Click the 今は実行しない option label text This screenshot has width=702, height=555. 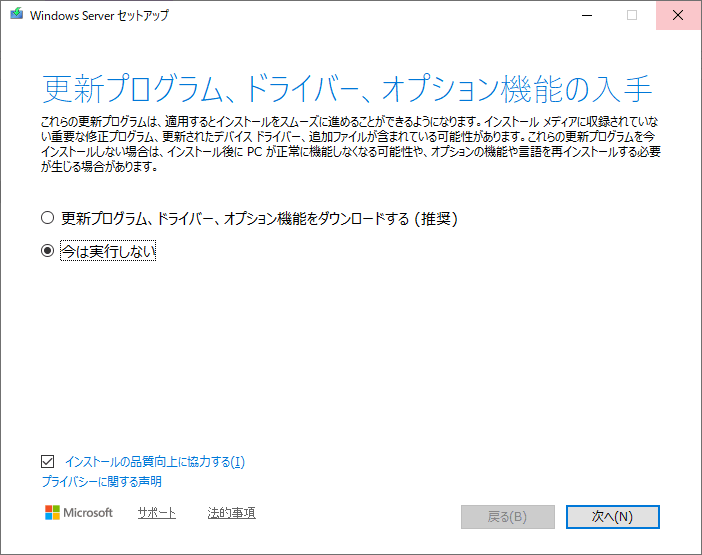pos(108,252)
